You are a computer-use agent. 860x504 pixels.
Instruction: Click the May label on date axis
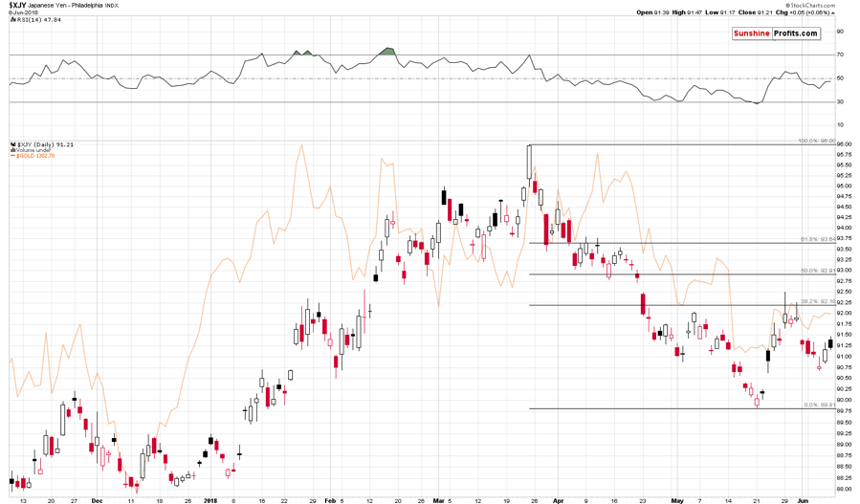pyautogui.click(x=677, y=501)
